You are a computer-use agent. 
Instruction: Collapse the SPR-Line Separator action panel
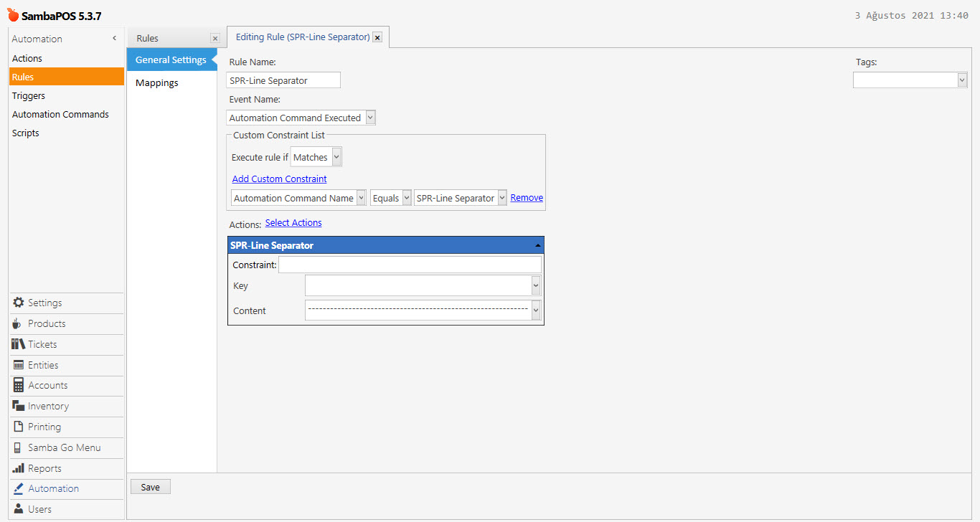pos(537,245)
